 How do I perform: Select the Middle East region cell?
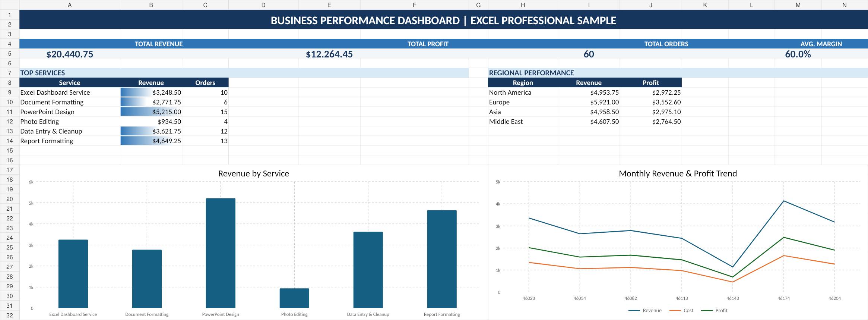click(523, 122)
